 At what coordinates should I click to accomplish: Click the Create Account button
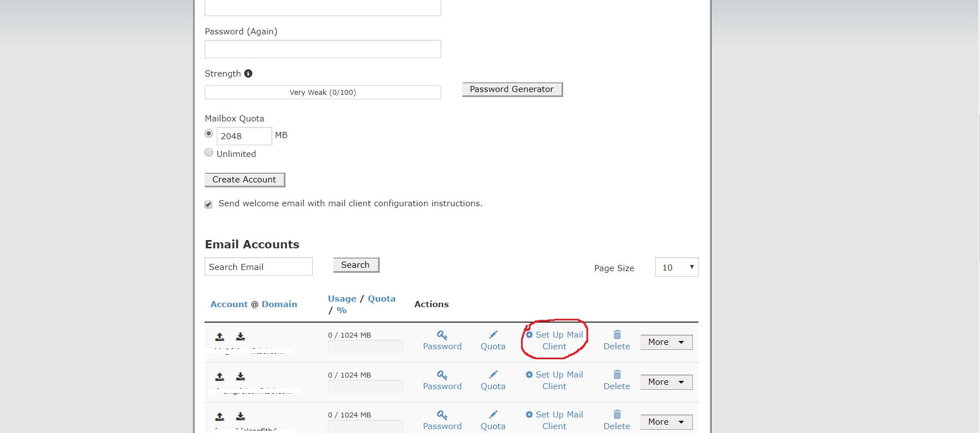coord(244,180)
